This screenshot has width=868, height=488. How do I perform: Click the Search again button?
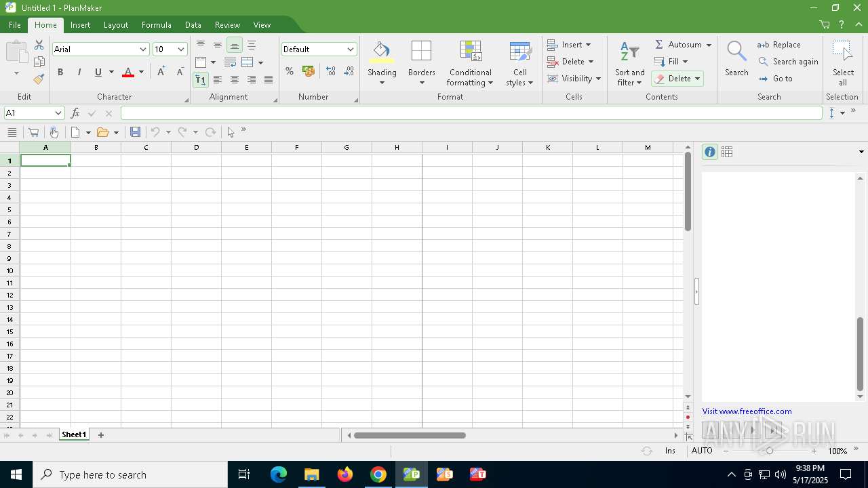click(788, 62)
